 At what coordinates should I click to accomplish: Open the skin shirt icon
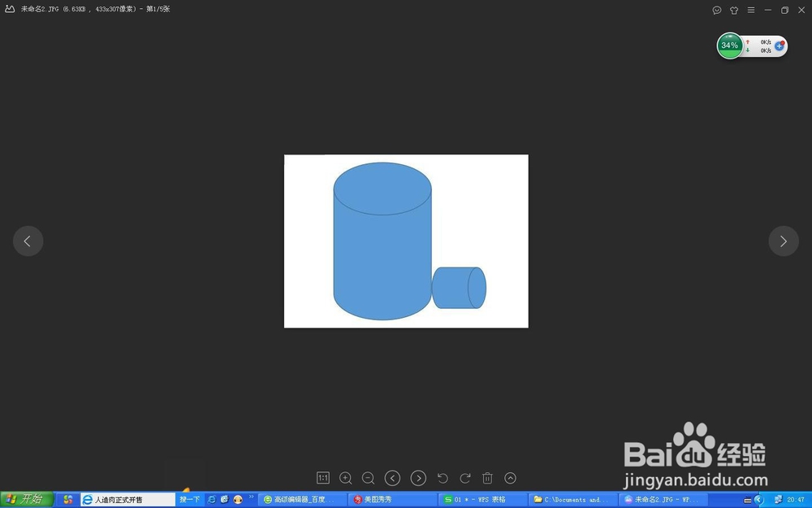[x=734, y=10]
